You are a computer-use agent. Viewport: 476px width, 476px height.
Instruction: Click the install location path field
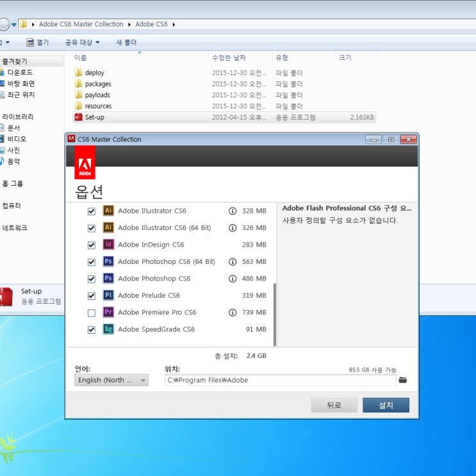tap(280, 380)
